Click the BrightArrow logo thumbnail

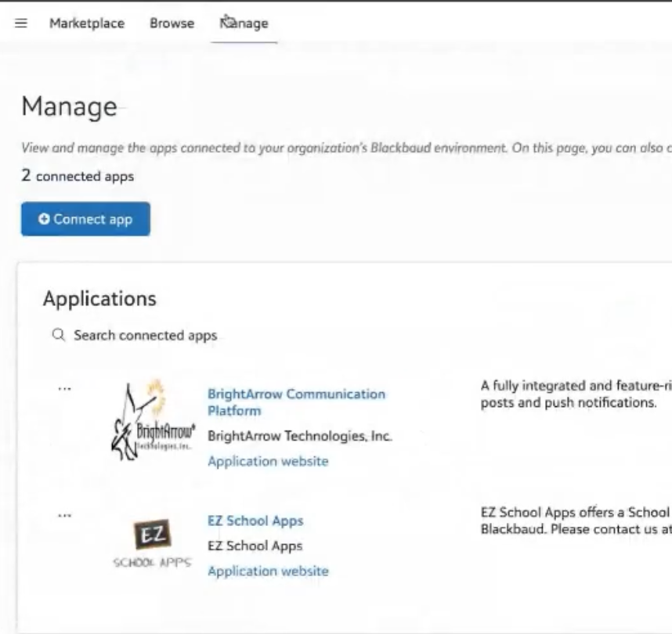153,420
